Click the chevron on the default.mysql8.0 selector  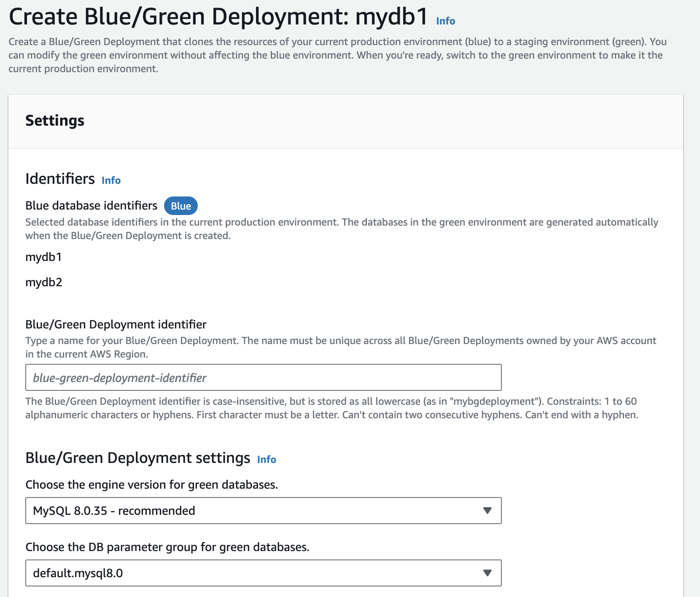point(487,573)
